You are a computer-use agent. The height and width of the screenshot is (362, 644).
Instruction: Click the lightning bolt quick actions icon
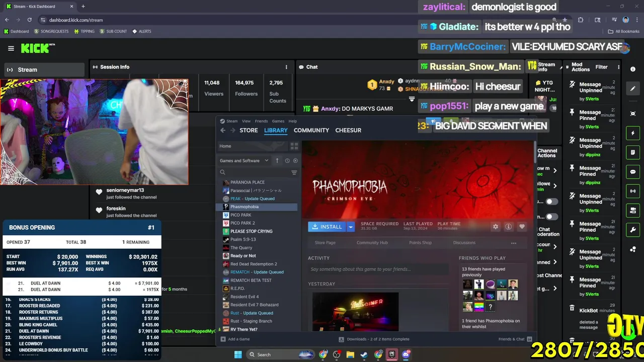(x=633, y=133)
